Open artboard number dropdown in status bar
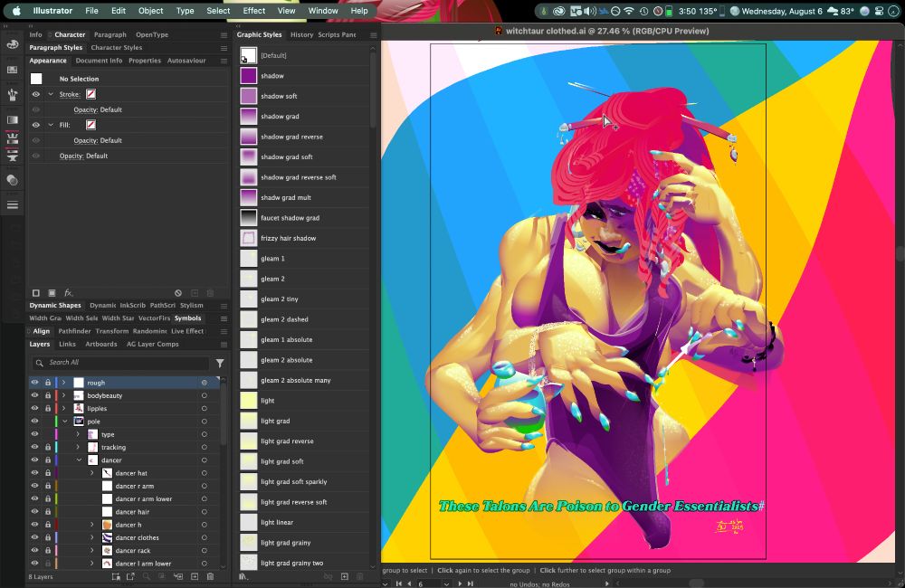 click(x=446, y=584)
